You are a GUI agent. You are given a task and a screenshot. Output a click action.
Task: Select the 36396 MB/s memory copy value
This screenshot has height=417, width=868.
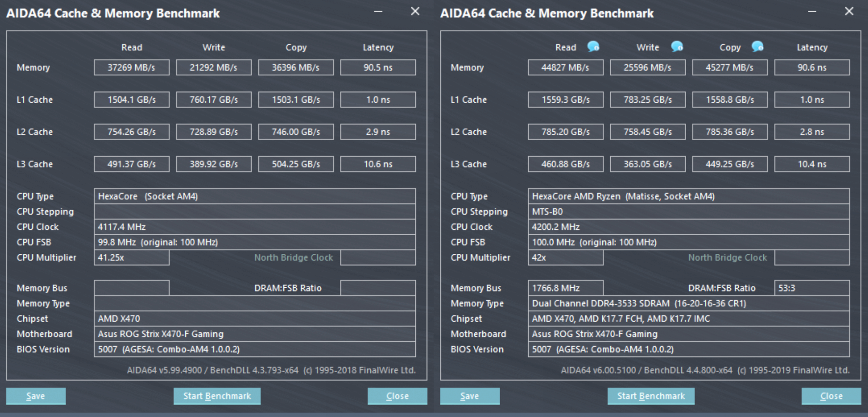coord(296,67)
